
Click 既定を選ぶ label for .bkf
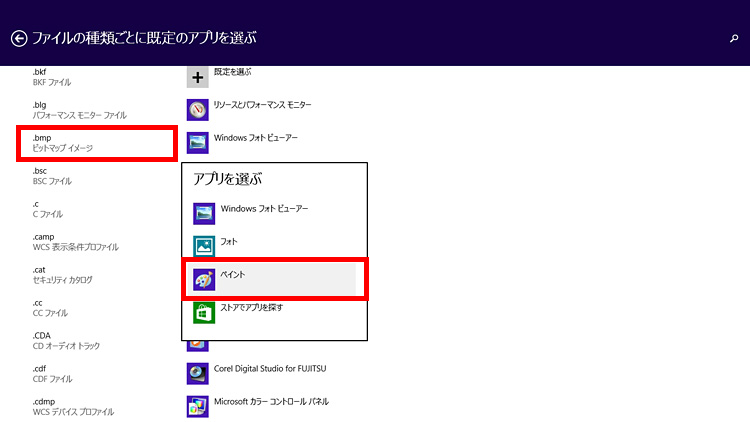[233, 72]
